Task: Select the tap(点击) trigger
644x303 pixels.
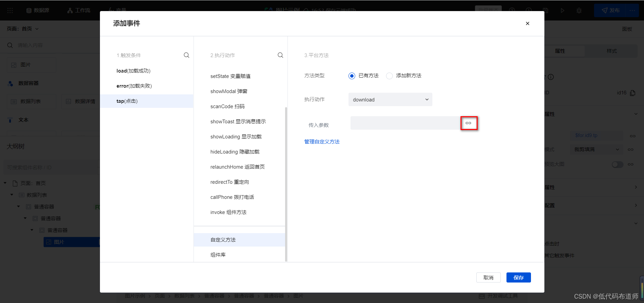Action: pos(147,101)
